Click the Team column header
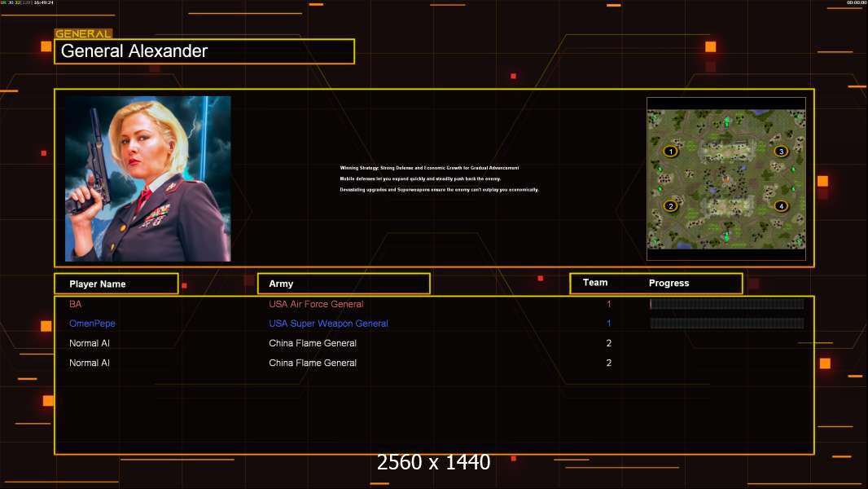Viewport: 868px width, 489px height. coord(595,283)
